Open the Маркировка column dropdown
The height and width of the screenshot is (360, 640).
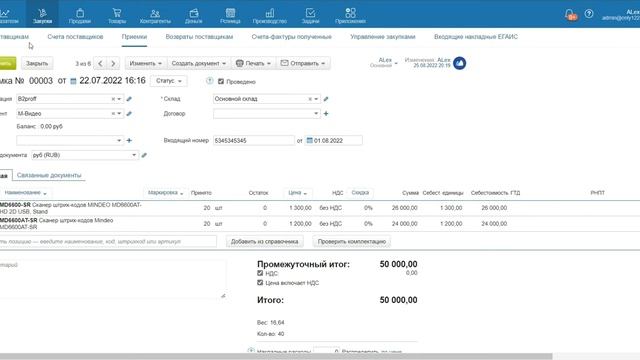click(165, 193)
